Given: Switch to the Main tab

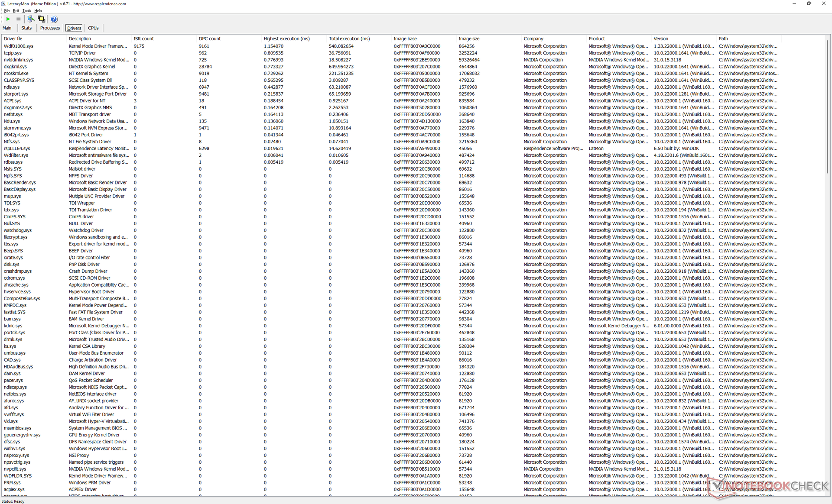Looking at the screenshot, I should 7,28.
